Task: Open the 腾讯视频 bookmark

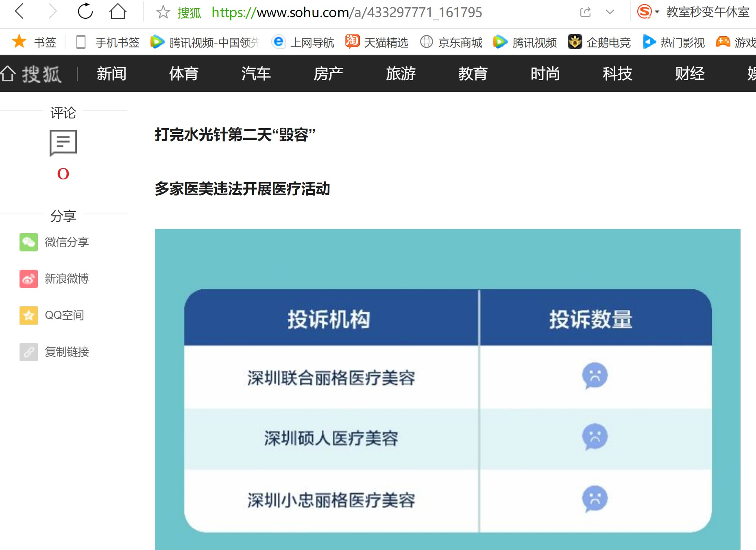Action: point(525,42)
